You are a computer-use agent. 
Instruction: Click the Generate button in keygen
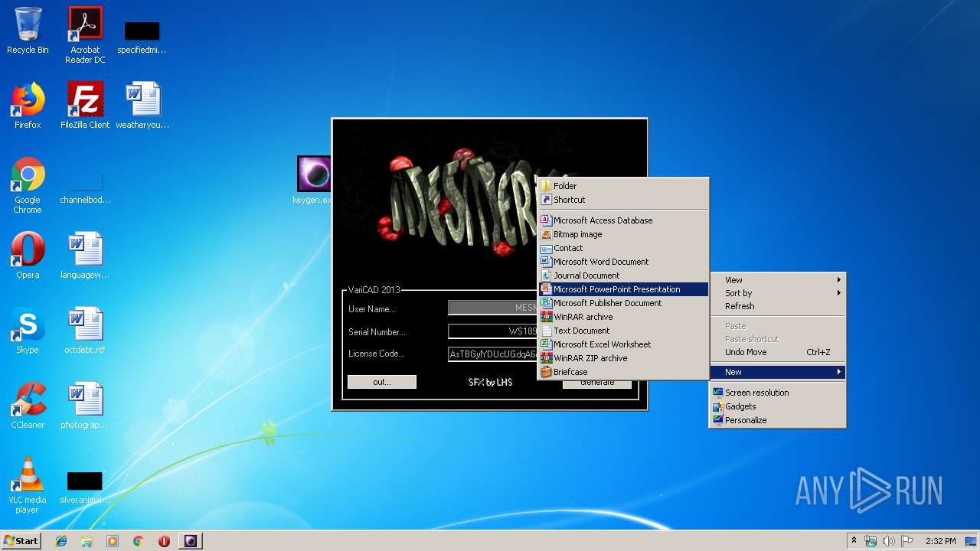point(597,383)
